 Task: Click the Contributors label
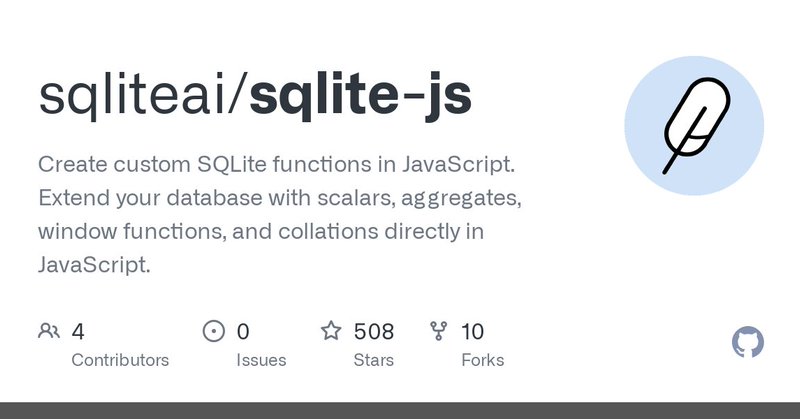pos(120,360)
